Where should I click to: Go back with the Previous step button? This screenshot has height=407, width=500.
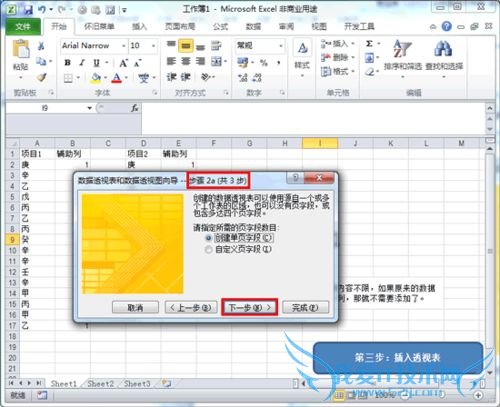click(191, 307)
